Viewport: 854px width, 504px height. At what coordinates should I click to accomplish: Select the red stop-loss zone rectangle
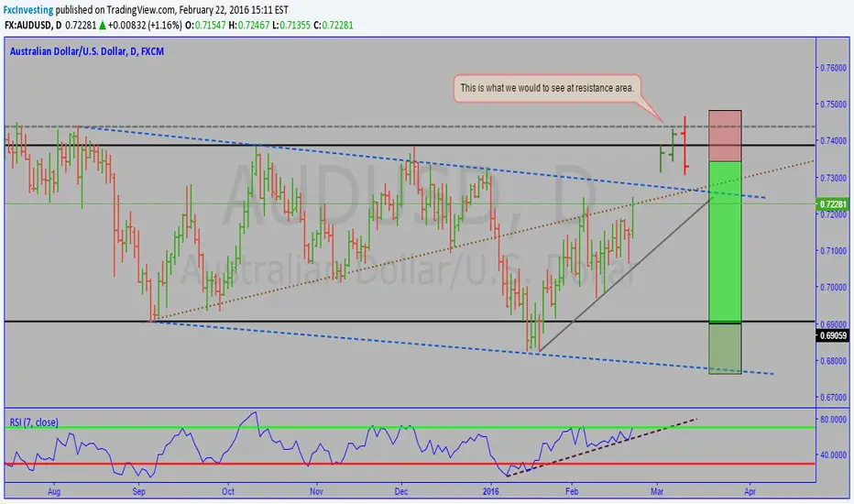click(x=725, y=136)
